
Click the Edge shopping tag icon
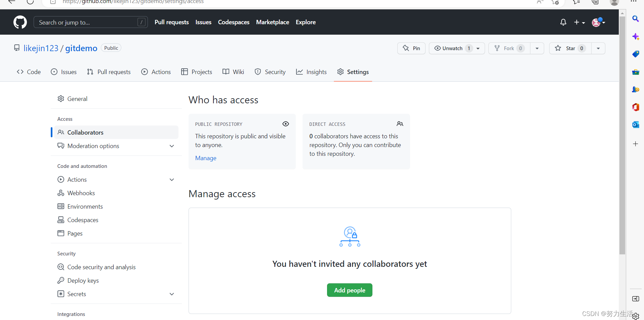pyautogui.click(x=635, y=54)
